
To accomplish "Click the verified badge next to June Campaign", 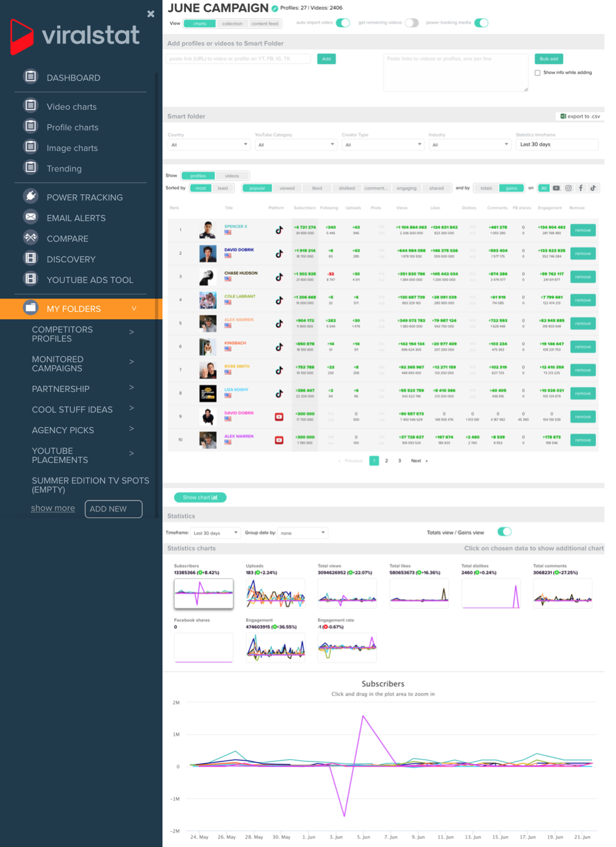I will pyautogui.click(x=275, y=8).
